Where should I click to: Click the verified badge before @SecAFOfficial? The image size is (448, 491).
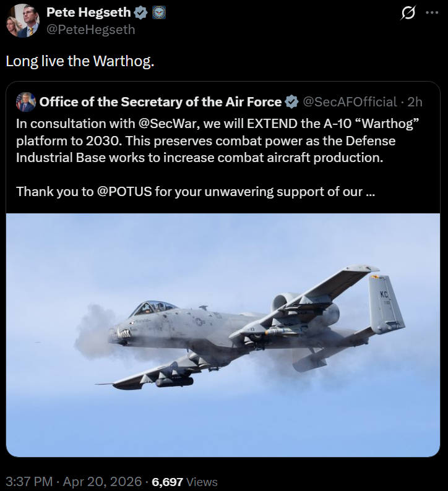tap(291, 102)
